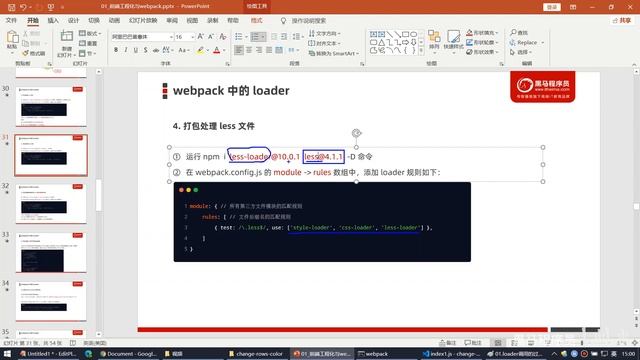Toggle Align Left paragraph alignment

(239, 50)
